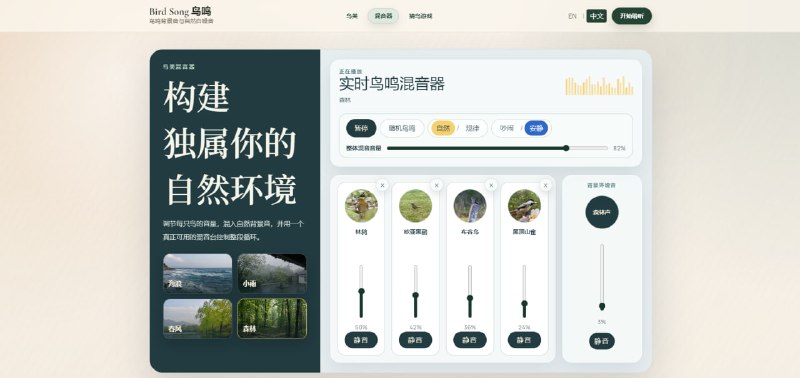Switch language to 中文
800x378 pixels.
point(596,16)
